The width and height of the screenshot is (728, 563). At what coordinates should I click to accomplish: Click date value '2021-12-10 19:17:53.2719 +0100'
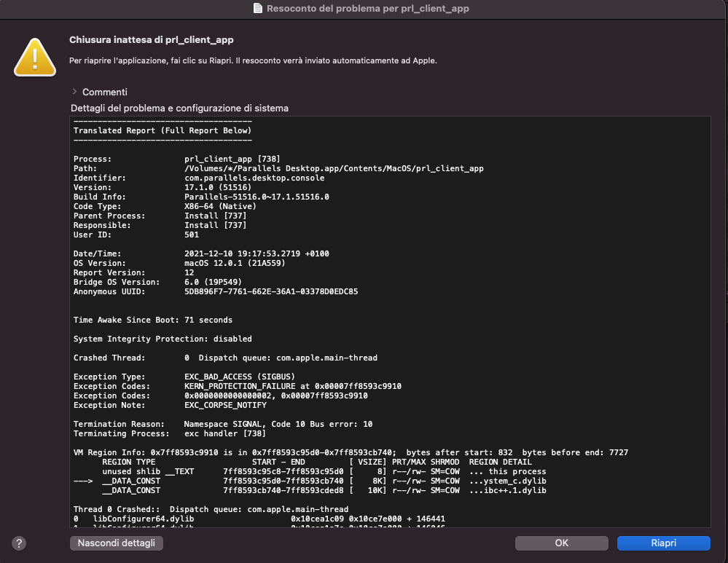[x=257, y=253]
